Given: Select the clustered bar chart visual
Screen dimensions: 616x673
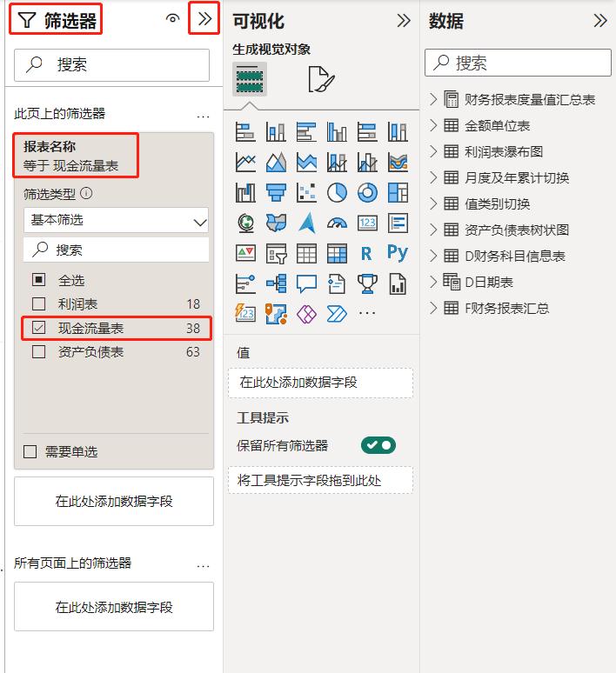Looking at the screenshot, I should click(x=306, y=132).
